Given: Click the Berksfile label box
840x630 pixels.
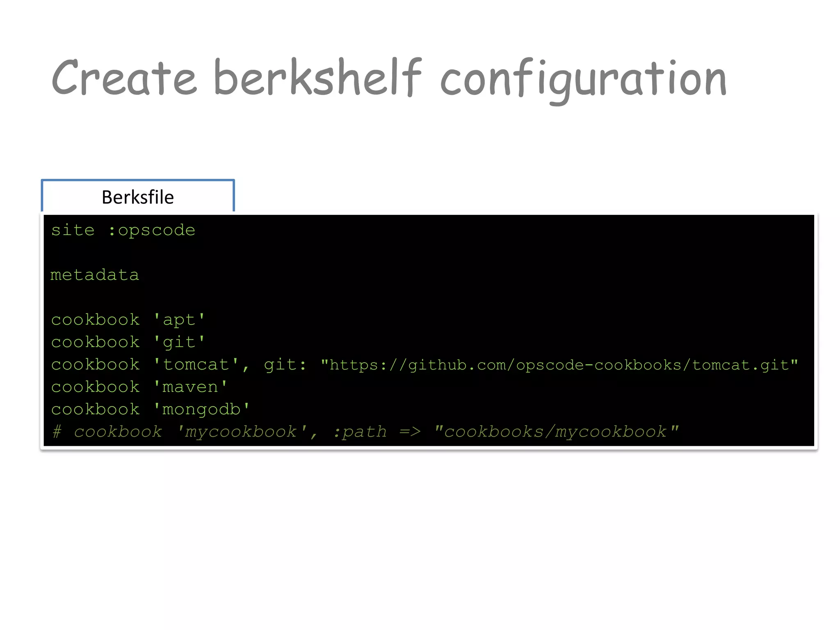Looking at the screenshot, I should tap(138, 197).
